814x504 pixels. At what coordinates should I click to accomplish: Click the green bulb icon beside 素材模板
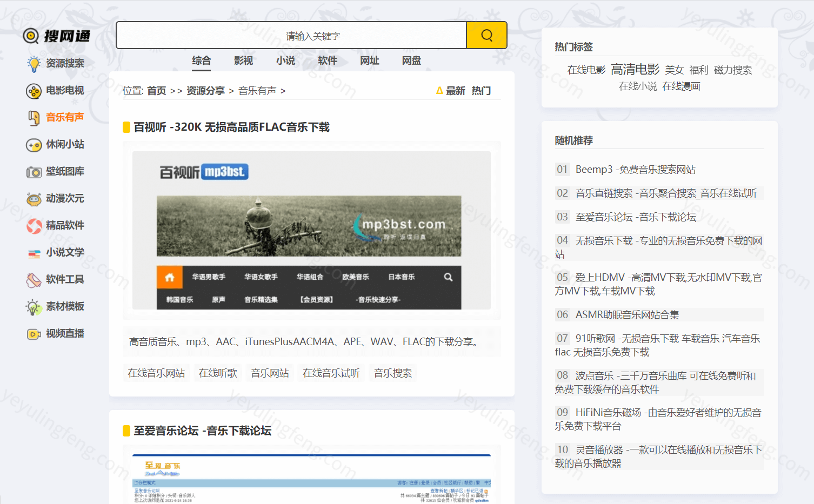(34, 307)
